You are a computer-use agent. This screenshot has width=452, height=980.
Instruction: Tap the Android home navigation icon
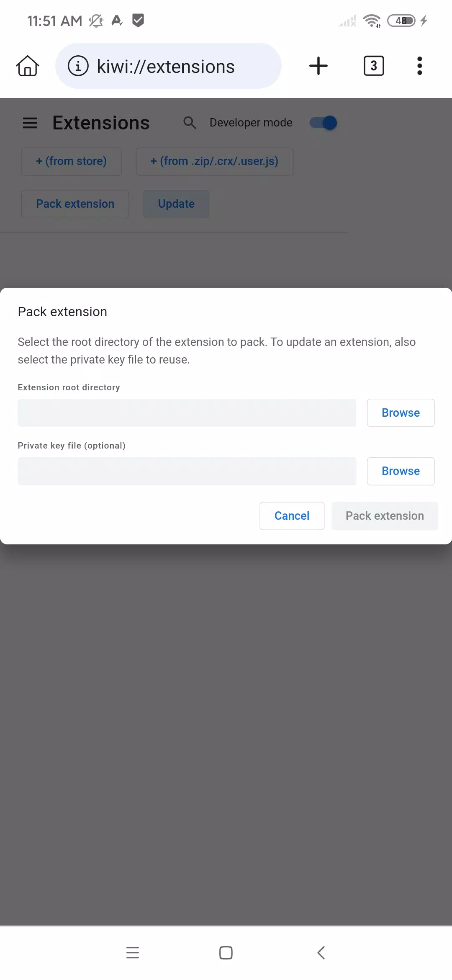(x=226, y=953)
